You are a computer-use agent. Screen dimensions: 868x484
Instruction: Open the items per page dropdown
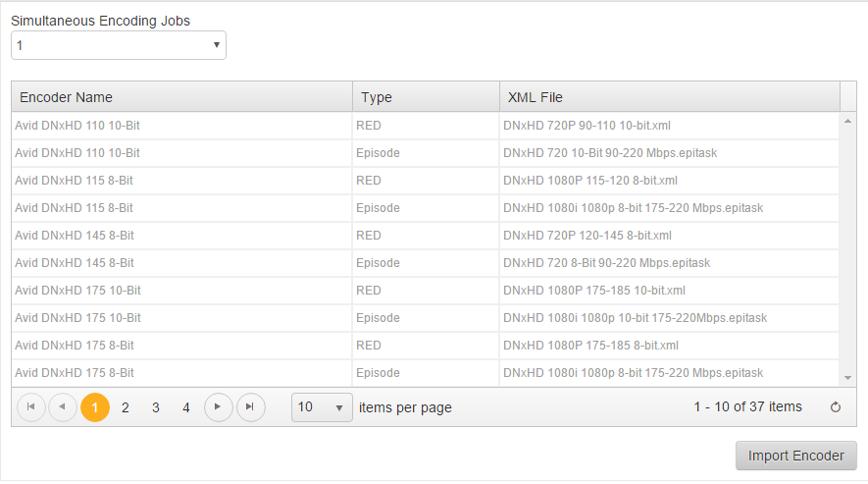click(322, 407)
